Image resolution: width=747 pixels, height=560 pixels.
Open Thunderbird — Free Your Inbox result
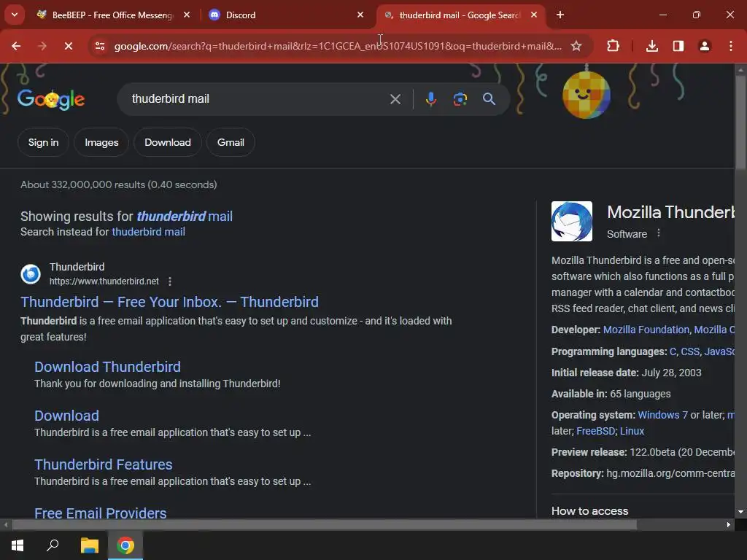click(x=169, y=302)
